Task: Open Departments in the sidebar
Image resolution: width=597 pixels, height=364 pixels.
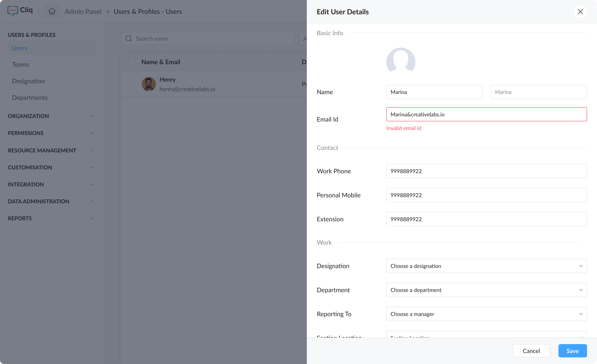Action: click(30, 98)
